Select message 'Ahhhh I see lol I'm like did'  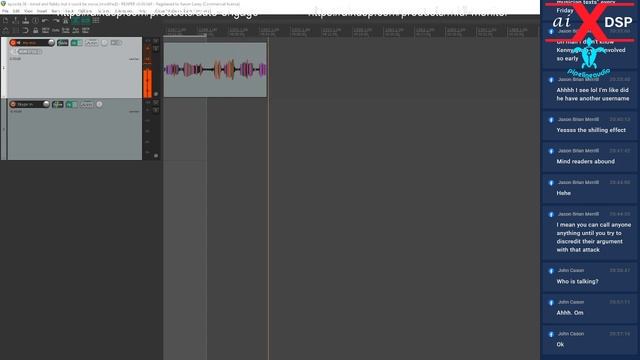593,94
